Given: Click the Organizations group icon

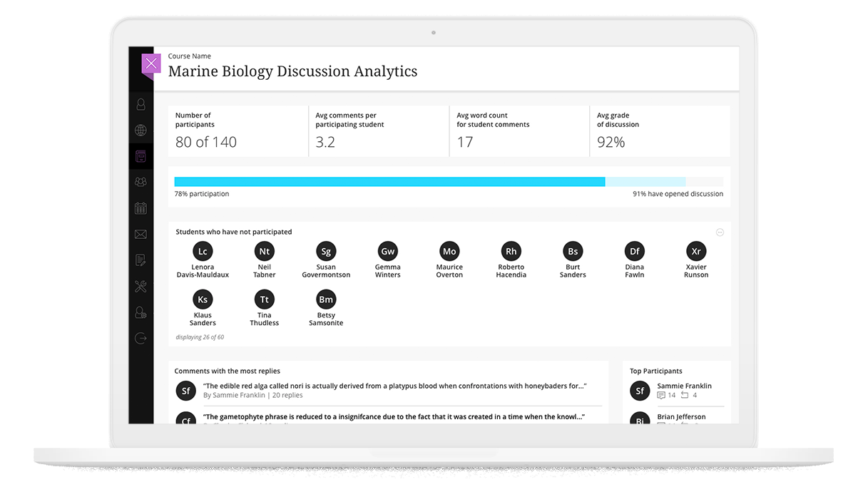Looking at the screenshot, I should tap(141, 182).
